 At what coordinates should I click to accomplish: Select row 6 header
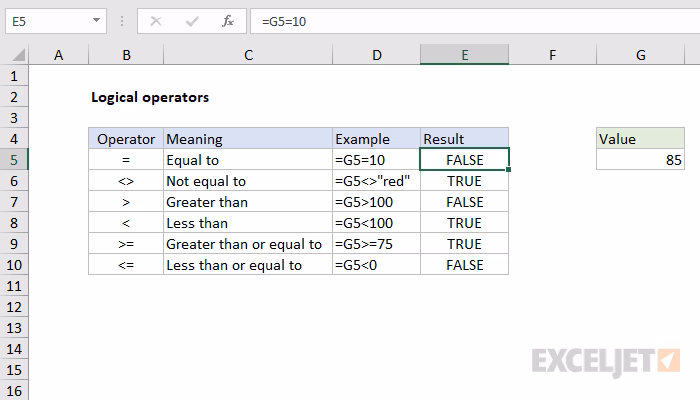pos(14,181)
